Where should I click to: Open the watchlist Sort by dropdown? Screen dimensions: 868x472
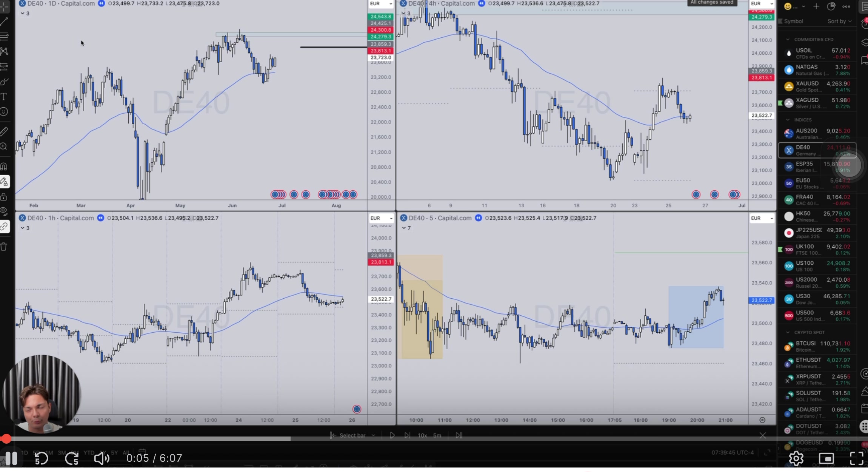[839, 22]
